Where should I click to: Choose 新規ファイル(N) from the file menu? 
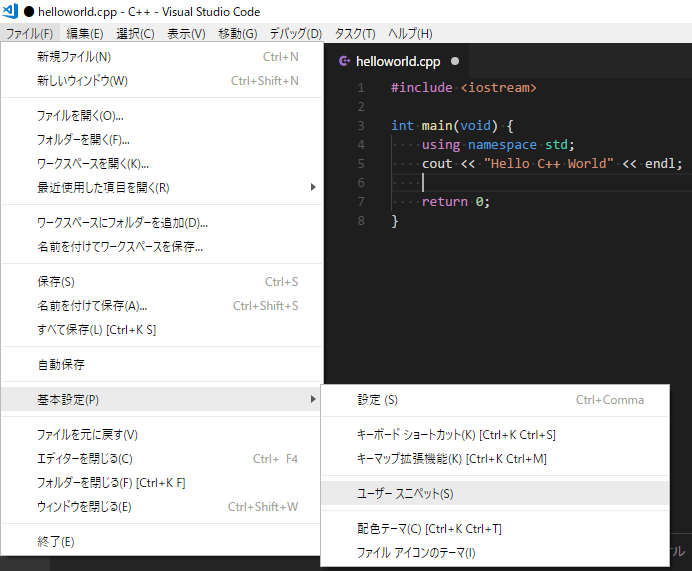(162, 57)
